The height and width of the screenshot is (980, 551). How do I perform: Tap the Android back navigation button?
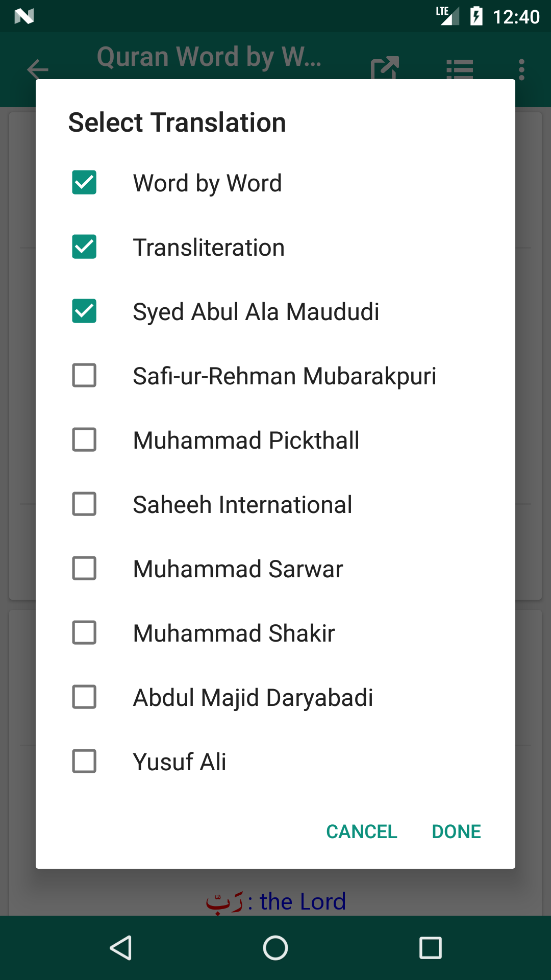coord(121,948)
